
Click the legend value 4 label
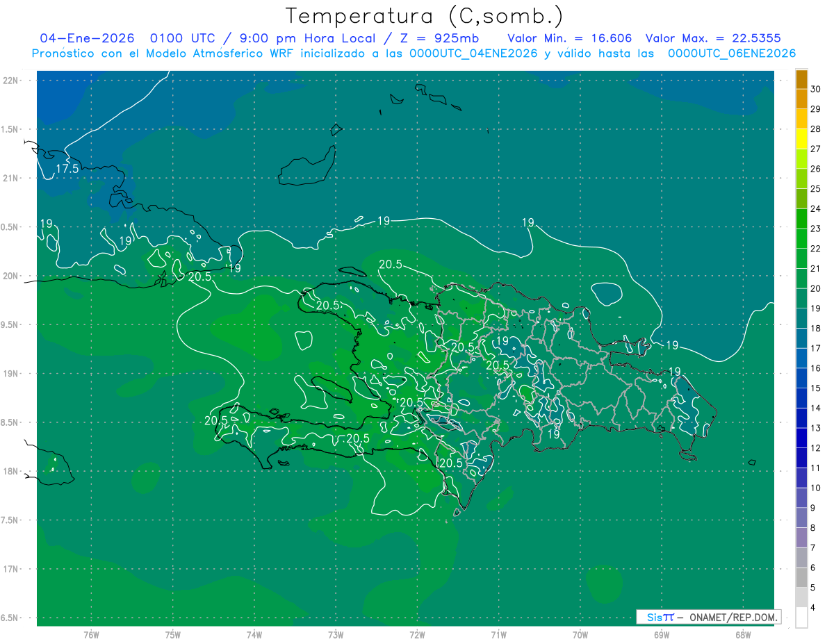pos(813,608)
